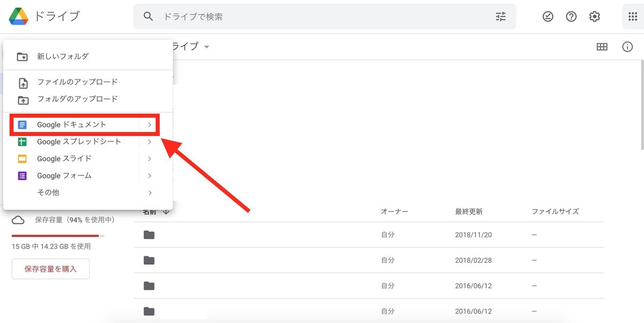Expand Google ドキュメント submenu chevron
Viewport: 644px width, 323px height.
coord(150,125)
